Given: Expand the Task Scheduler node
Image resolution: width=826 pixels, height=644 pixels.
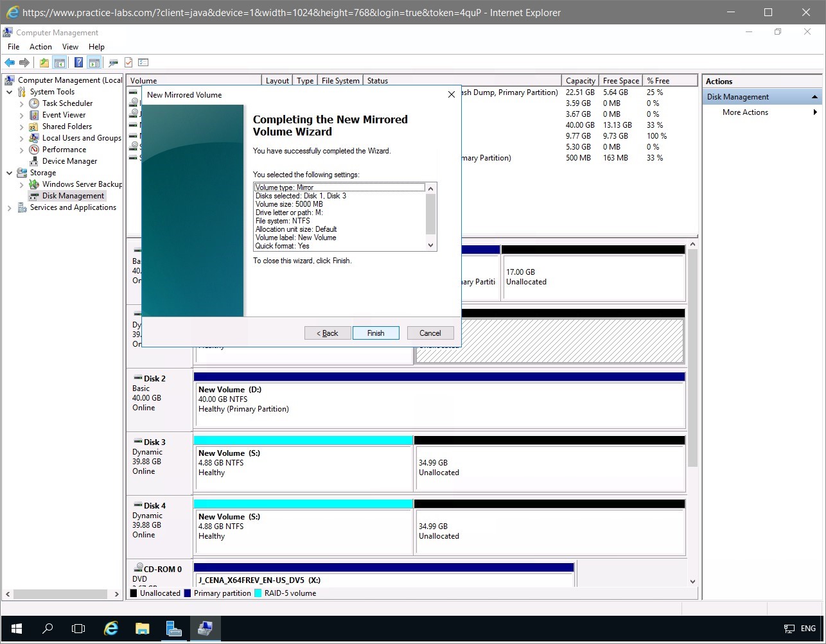Looking at the screenshot, I should 22,103.
